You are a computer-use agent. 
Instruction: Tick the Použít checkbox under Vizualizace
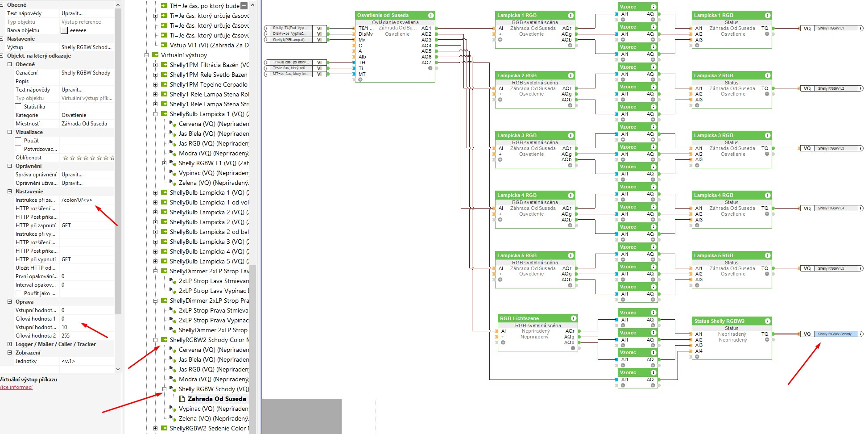pyautogui.click(x=18, y=141)
